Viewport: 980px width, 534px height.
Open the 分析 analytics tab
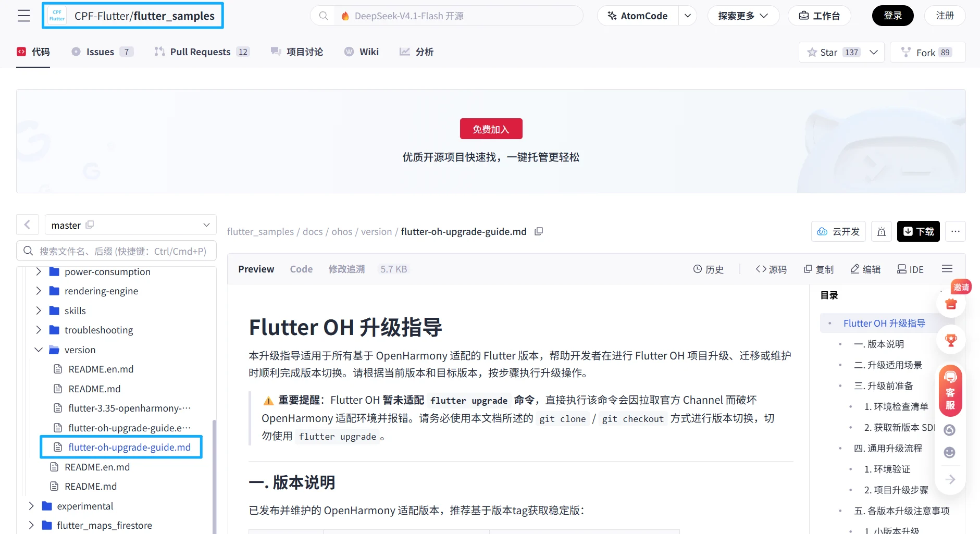[x=417, y=52]
